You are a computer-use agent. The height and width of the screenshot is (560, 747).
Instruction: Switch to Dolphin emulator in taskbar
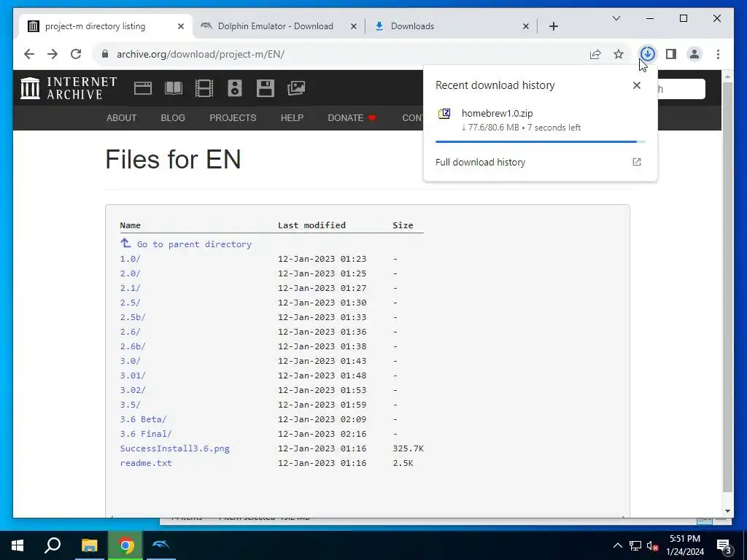[x=160, y=545]
